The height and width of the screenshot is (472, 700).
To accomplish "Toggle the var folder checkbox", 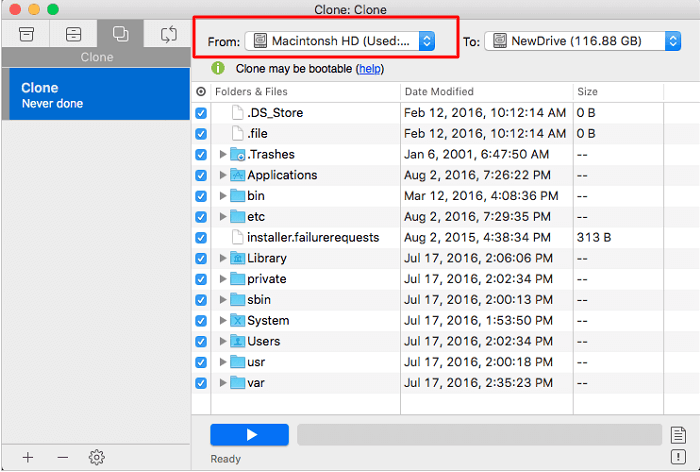I will pyautogui.click(x=201, y=383).
